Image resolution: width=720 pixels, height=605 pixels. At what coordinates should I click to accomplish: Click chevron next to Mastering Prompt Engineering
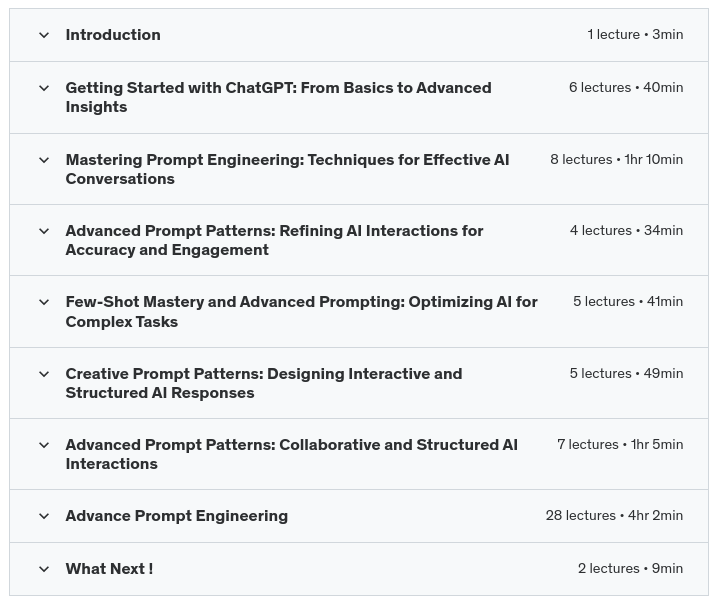pyautogui.click(x=44, y=160)
